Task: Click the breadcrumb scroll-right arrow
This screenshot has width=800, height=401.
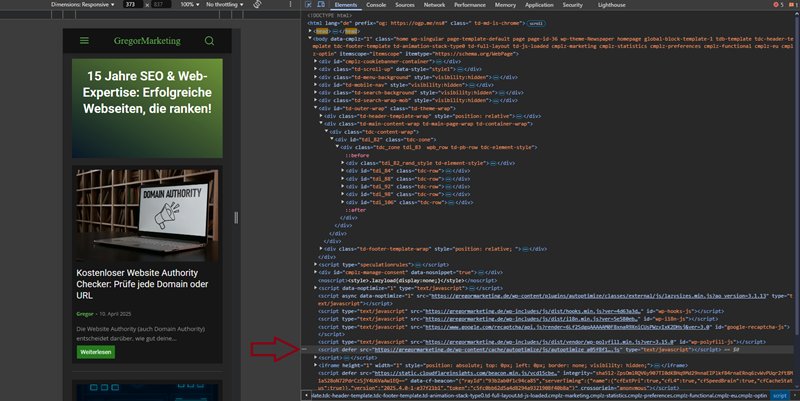Action: (x=795, y=395)
